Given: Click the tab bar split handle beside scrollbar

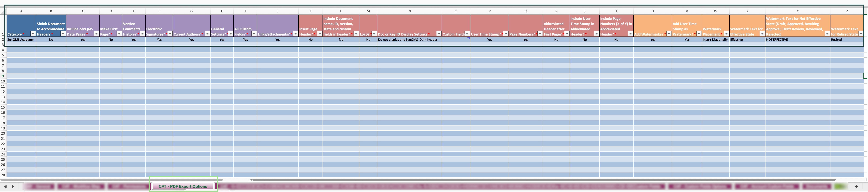Looking at the screenshot, I should 251,180.
